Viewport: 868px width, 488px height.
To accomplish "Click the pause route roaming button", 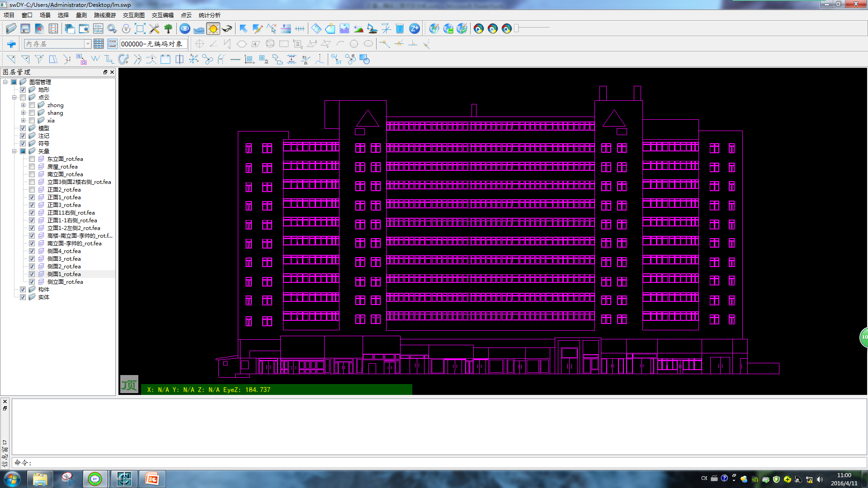I will pyautogui.click(x=493, y=28).
